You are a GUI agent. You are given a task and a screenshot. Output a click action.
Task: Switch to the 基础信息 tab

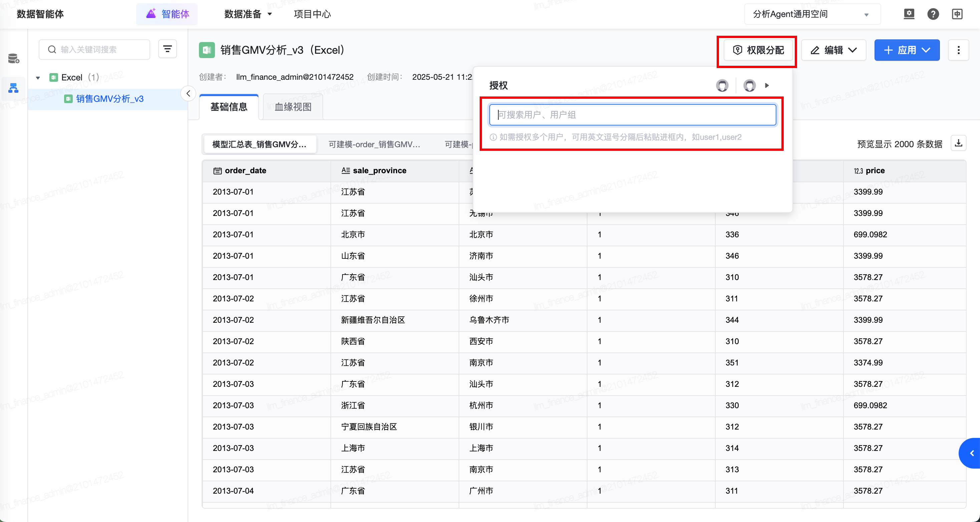[x=229, y=107]
